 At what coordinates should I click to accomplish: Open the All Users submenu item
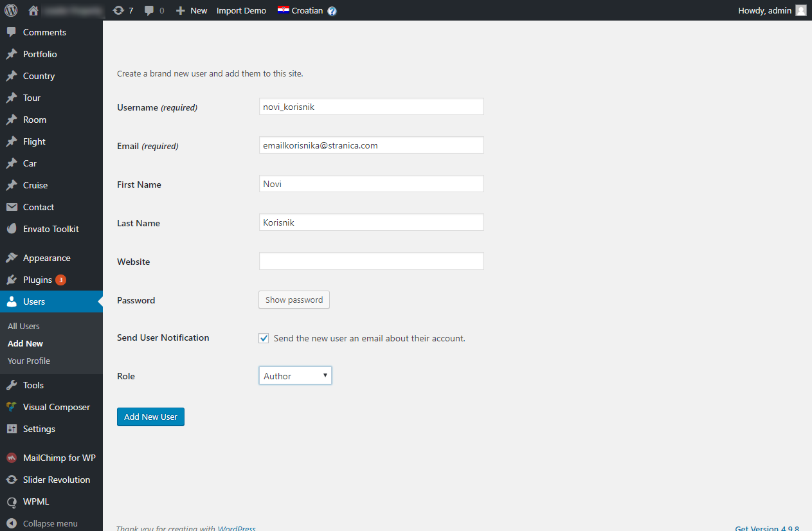(x=24, y=326)
